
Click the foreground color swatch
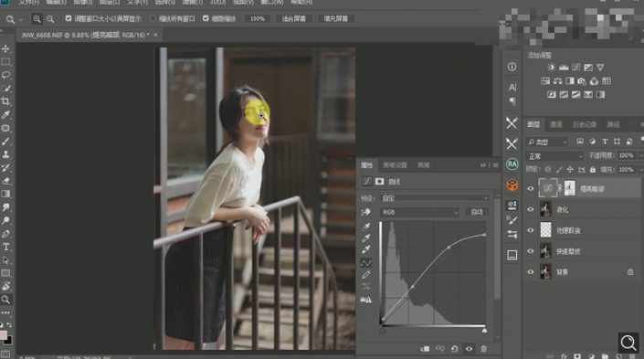3,335
